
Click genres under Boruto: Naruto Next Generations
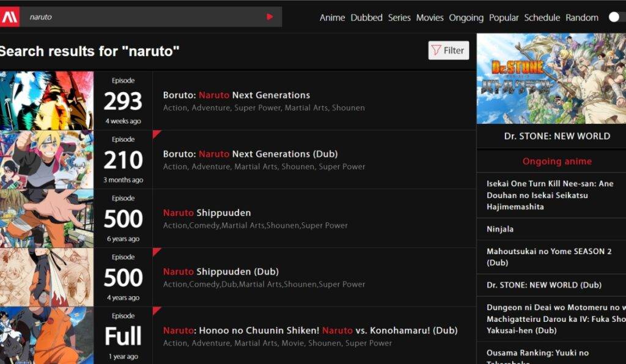pos(264,107)
